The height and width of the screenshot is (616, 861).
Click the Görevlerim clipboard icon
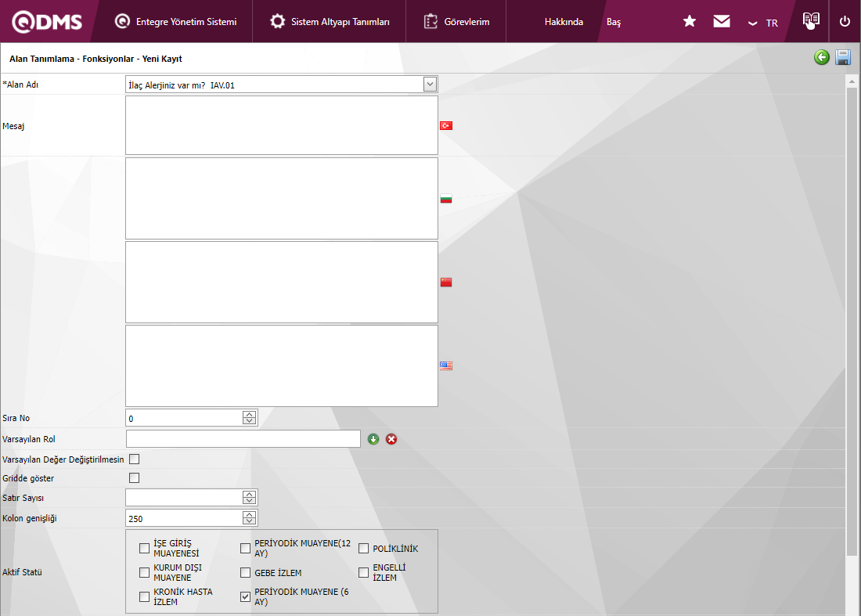click(430, 21)
